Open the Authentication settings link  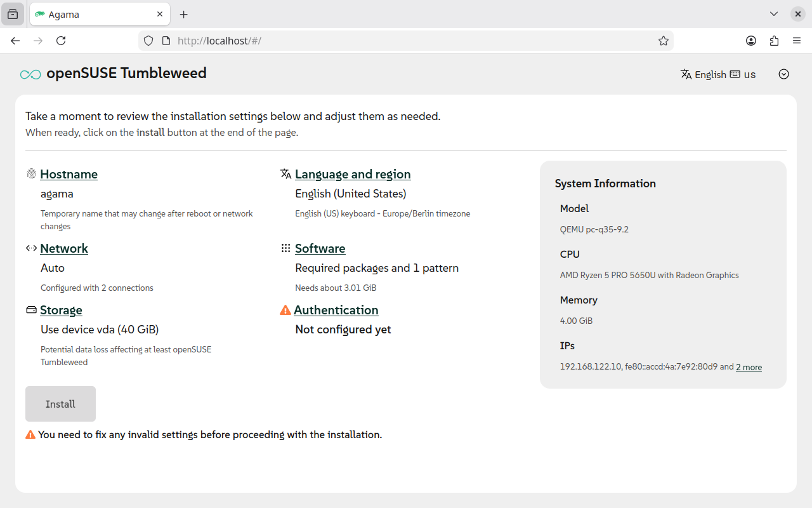coord(336,310)
